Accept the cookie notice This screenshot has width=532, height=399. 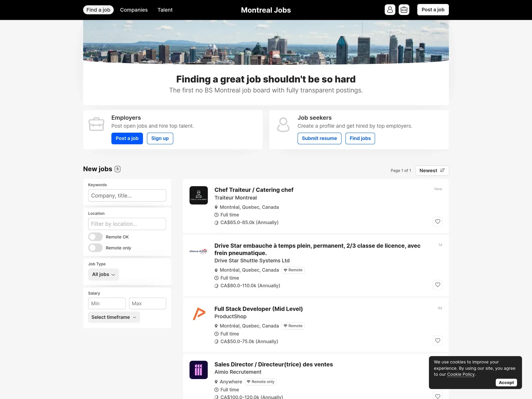point(506,382)
